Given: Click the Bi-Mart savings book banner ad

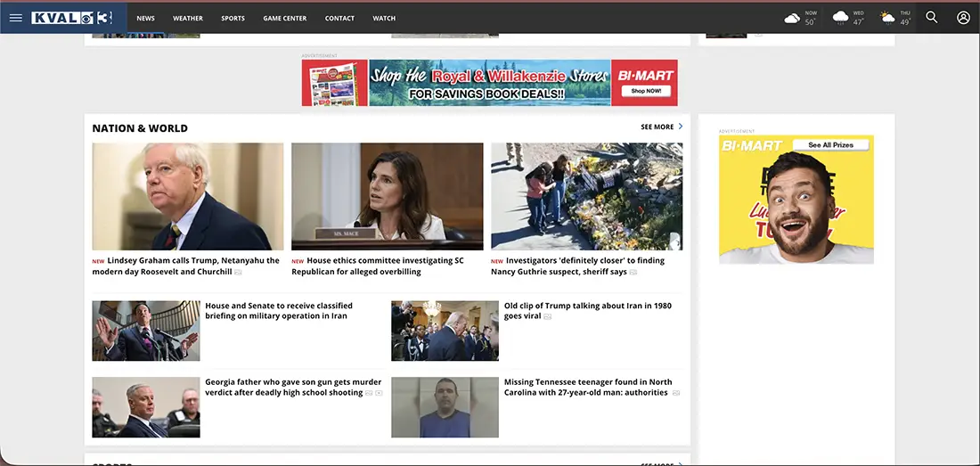Looking at the screenshot, I should pos(489,83).
